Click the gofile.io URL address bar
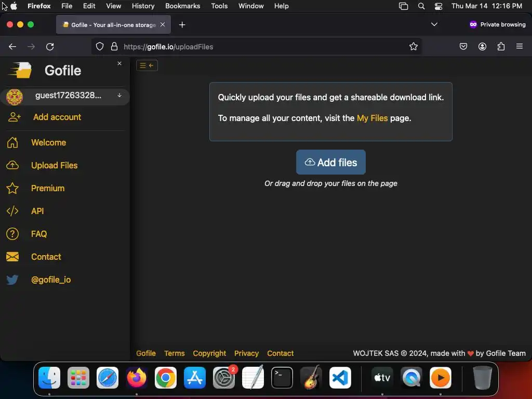Viewport: 532px width, 399px height. (256, 47)
